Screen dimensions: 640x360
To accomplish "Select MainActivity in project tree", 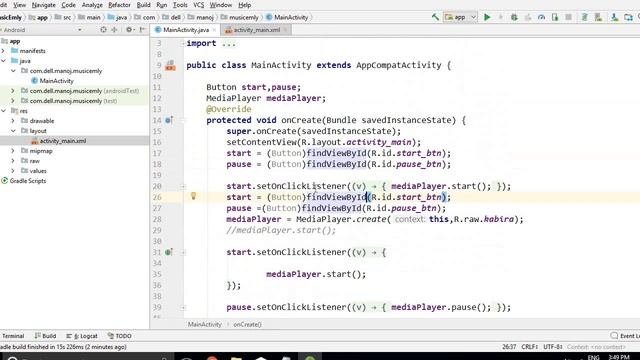I will (x=56, y=81).
